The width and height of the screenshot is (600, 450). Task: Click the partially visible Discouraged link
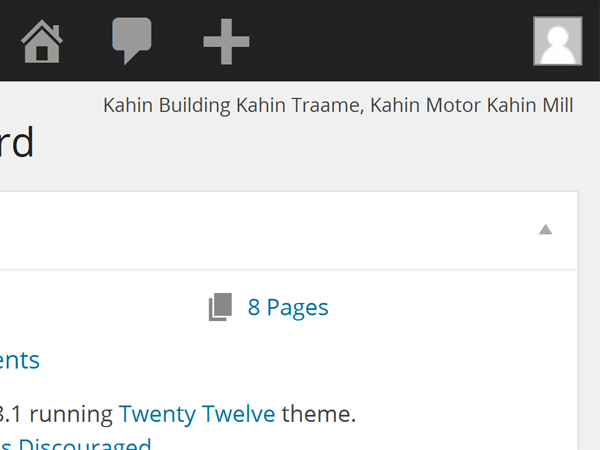80,444
